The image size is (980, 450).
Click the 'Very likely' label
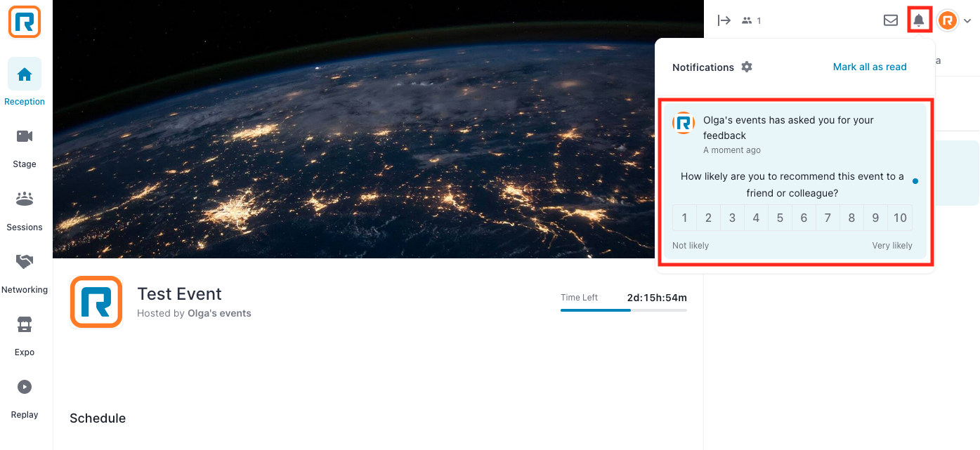[x=892, y=246]
